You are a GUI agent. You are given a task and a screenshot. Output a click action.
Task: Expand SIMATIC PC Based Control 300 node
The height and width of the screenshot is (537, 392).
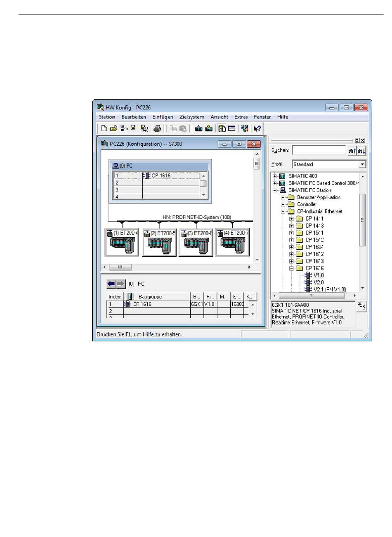tap(275, 183)
